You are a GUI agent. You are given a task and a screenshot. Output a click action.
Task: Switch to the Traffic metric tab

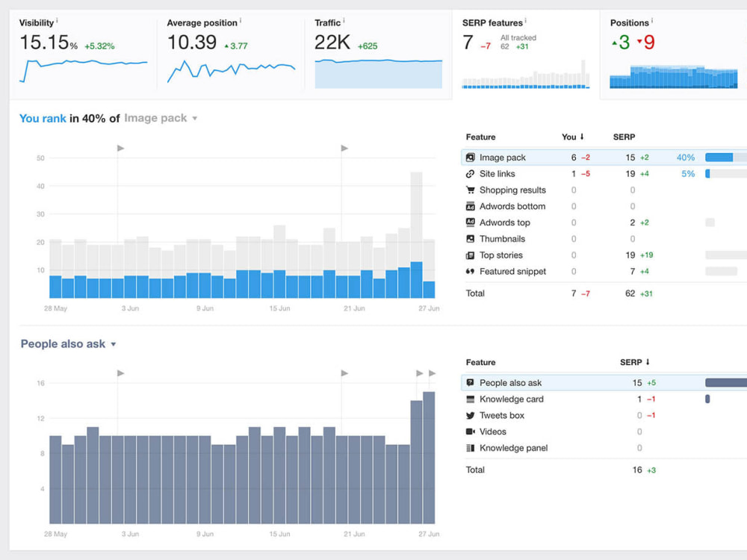[378, 55]
